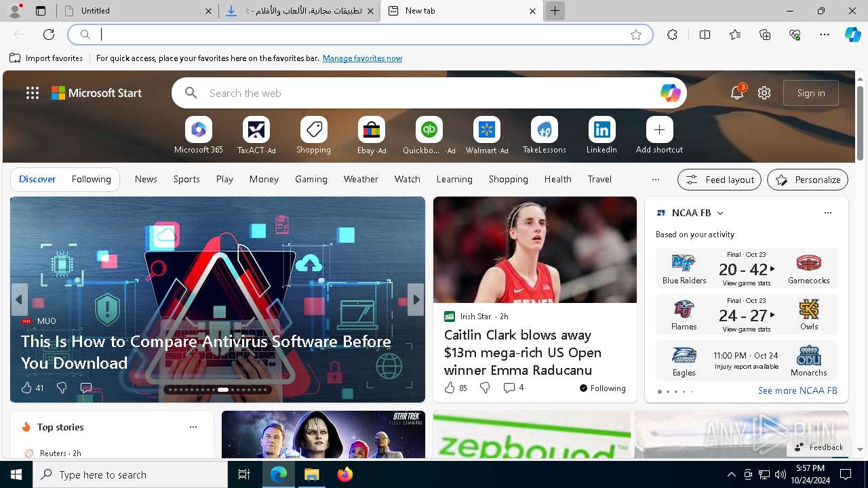The image size is (868, 488).
Task: Open Sports category
Action: [186, 179]
